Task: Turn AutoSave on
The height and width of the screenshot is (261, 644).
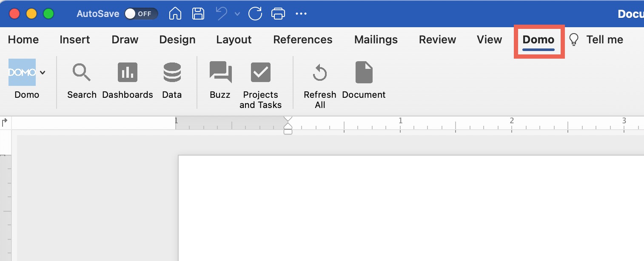Action: 141,13
